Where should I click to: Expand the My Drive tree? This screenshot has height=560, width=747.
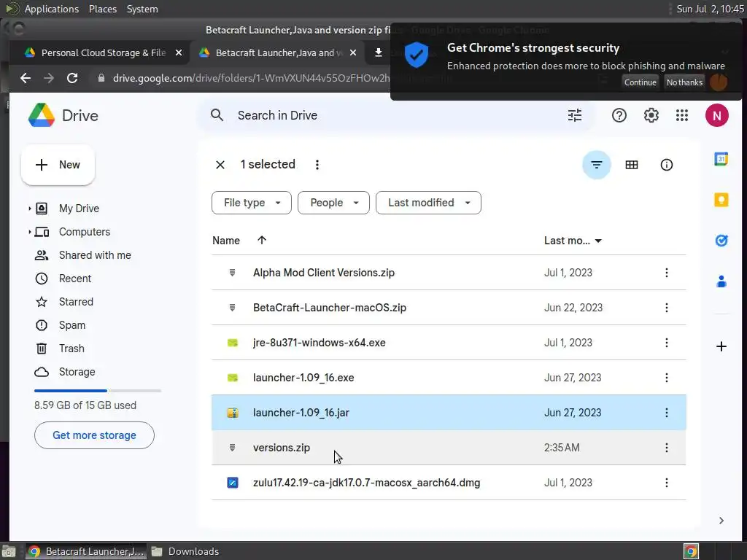click(x=29, y=209)
